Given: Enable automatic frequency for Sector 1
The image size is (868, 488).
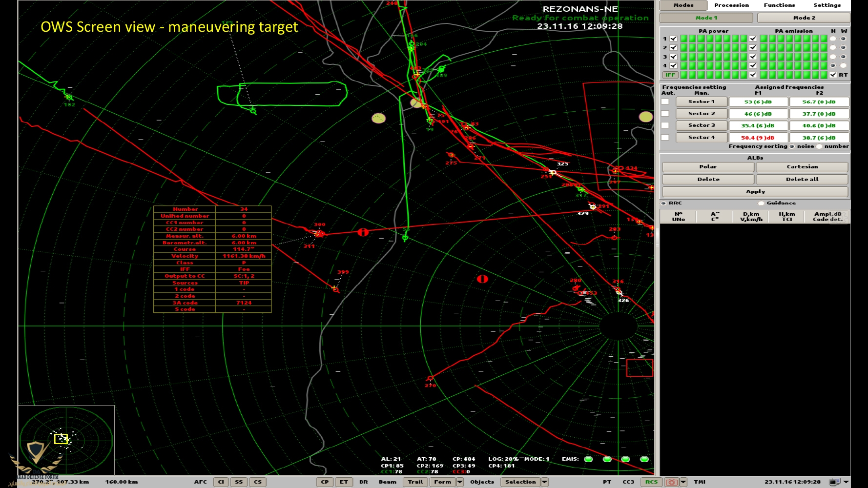Looking at the screenshot, I should coord(665,102).
